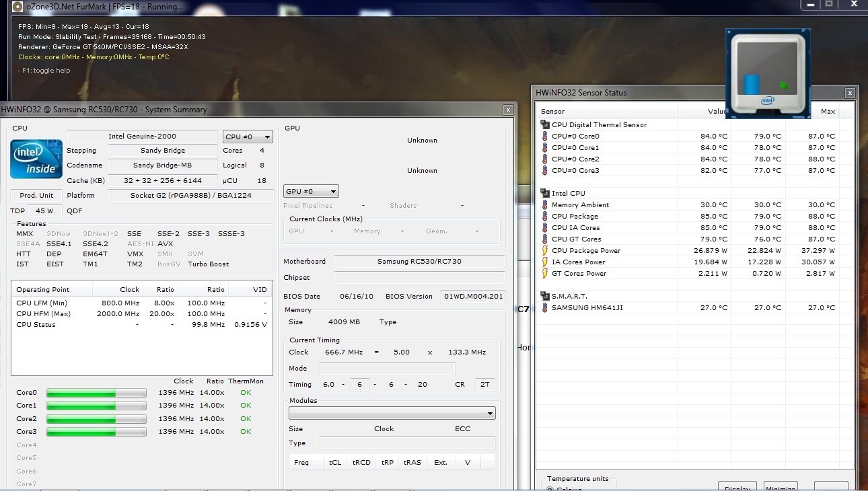
Task: Click the S.M.A.R.T. group icon
Action: (545, 296)
